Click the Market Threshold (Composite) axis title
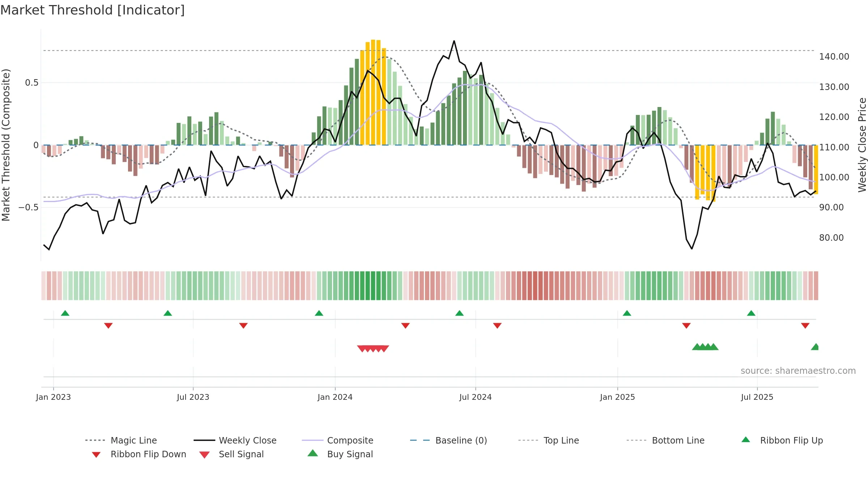This screenshot has width=868, height=488. click(6, 145)
